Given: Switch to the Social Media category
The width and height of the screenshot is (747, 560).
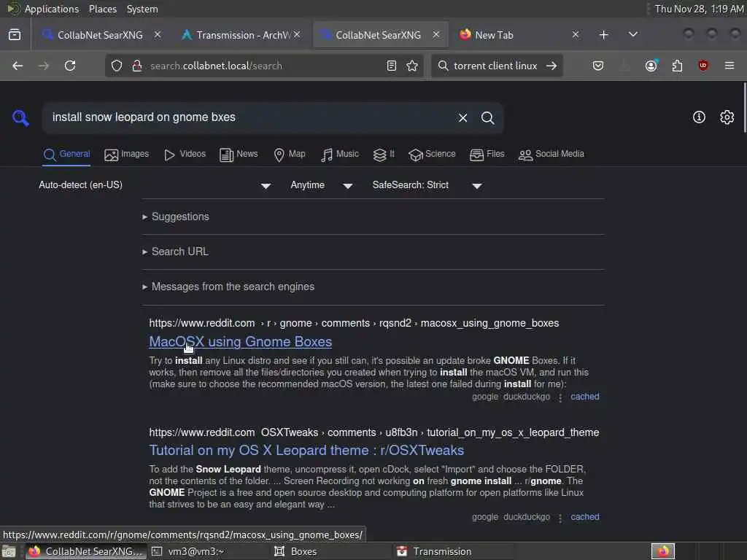Looking at the screenshot, I should tap(551, 155).
